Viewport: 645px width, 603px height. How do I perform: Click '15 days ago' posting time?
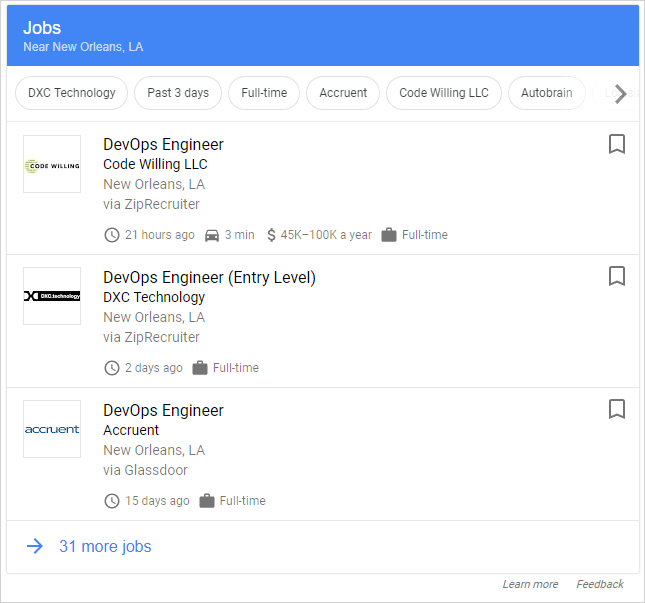(157, 501)
